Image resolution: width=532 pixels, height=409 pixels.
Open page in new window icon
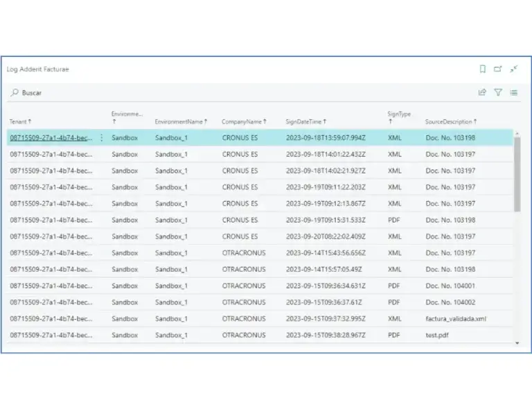[498, 69]
